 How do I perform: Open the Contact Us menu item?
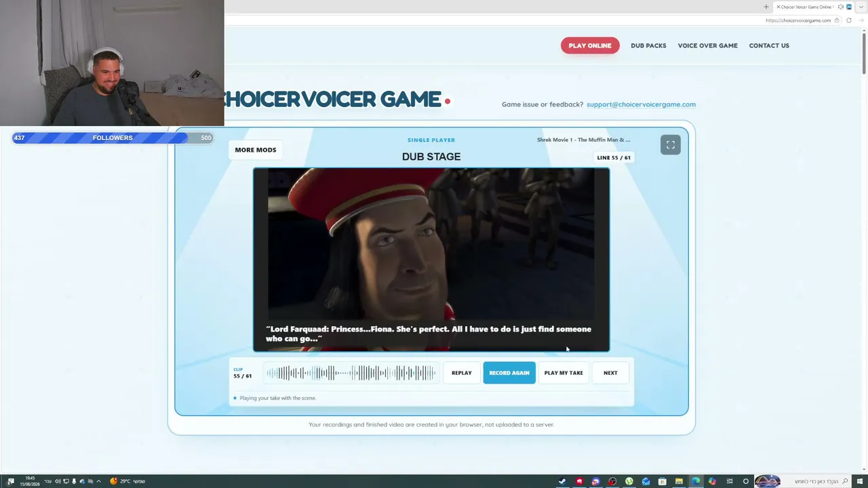coord(769,45)
